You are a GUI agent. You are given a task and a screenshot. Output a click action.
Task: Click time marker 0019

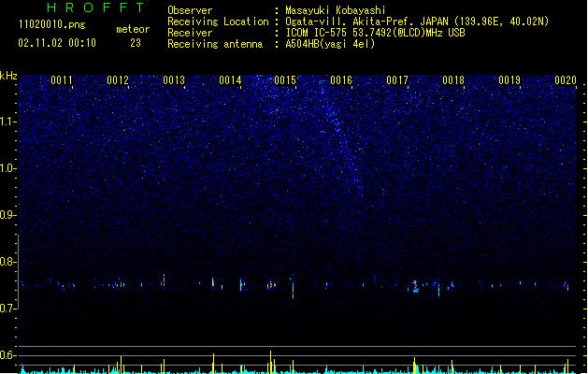509,80
